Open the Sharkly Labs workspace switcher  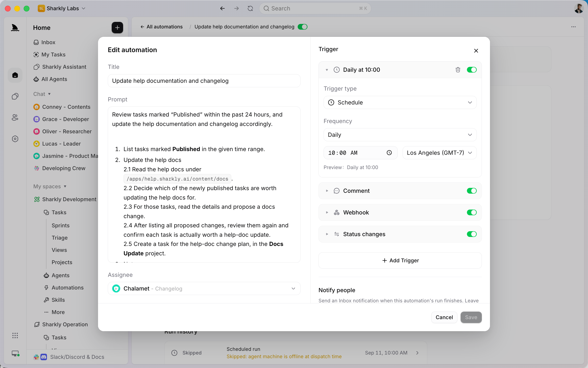(x=62, y=8)
